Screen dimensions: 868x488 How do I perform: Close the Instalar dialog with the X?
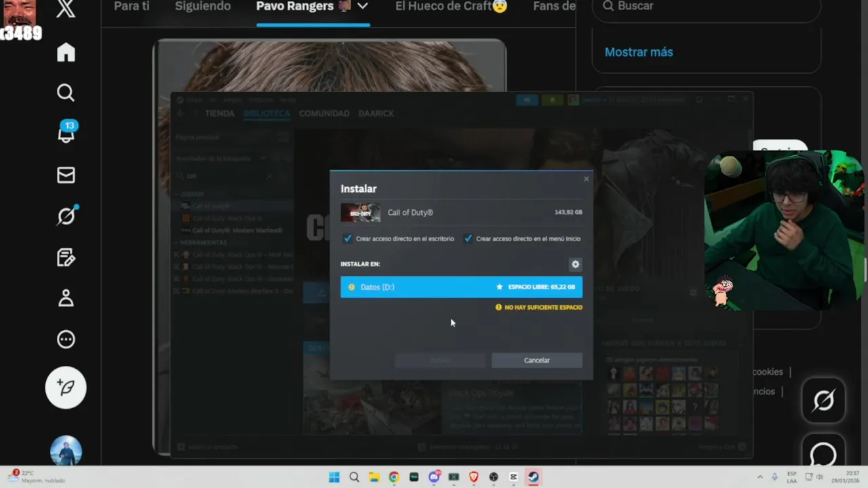pyautogui.click(x=587, y=179)
